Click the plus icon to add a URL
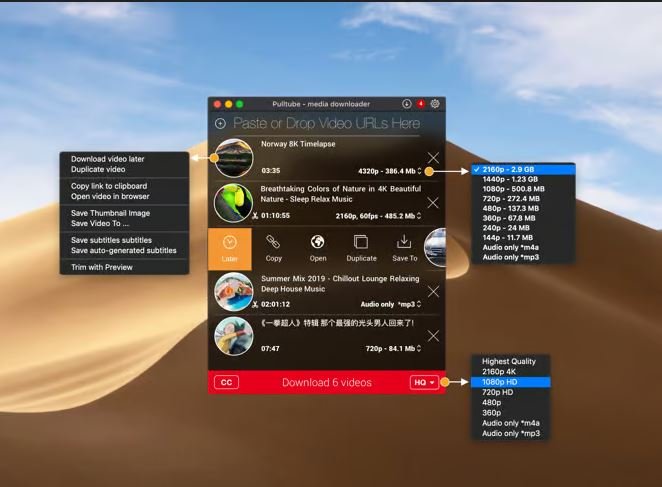The width and height of the screenshot is (662, 487). point(220,123)
